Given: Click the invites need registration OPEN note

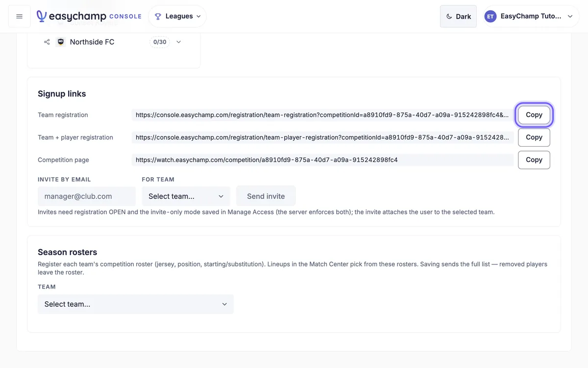Looking at the screenshot, I should click(x=266, y=212).
